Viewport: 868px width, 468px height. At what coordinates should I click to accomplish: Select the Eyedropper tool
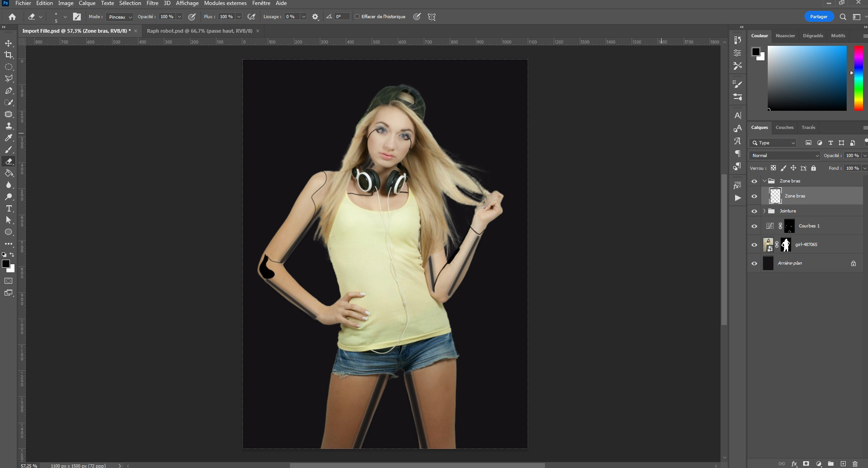(9, 138)
